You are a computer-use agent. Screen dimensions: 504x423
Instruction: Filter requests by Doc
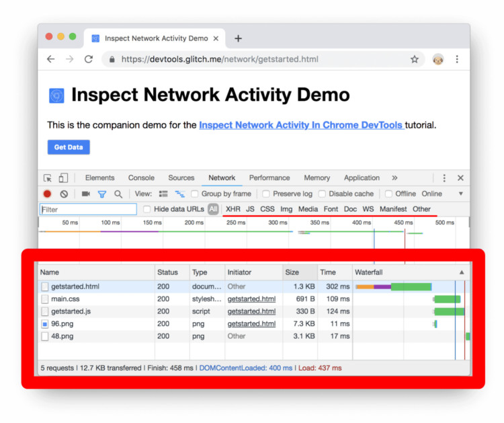pos(350,209)
